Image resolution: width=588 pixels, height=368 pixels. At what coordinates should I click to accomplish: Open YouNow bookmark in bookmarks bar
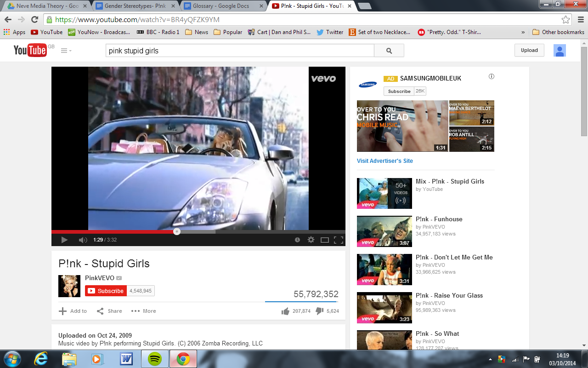[100, 32]
